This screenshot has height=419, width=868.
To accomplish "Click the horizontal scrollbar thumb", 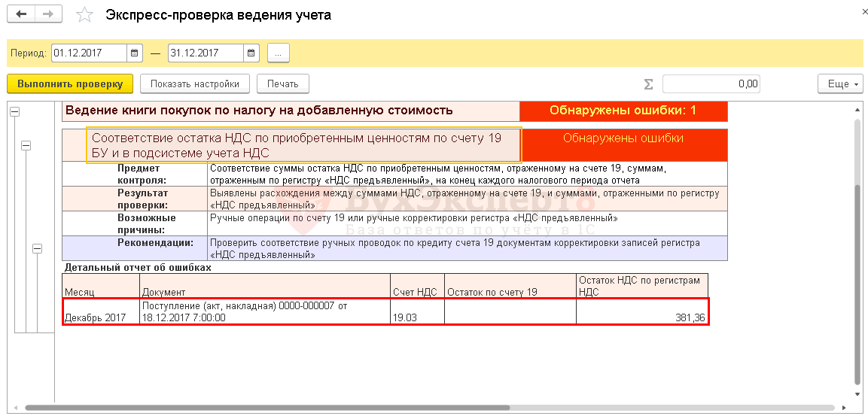I will 267,408.
